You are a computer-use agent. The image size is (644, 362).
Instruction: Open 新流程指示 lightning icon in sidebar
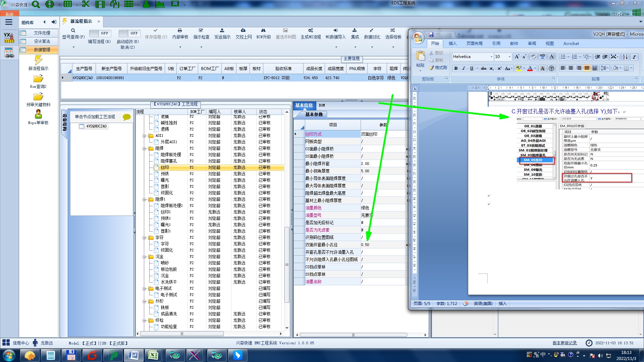(x=38, y=60)
